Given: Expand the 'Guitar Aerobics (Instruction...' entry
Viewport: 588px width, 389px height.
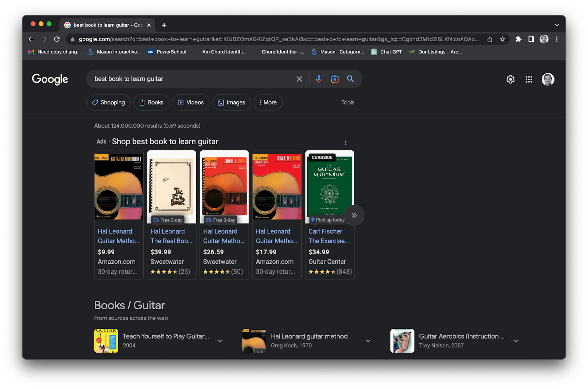Looking at the screenshot, I should [516, 341].
